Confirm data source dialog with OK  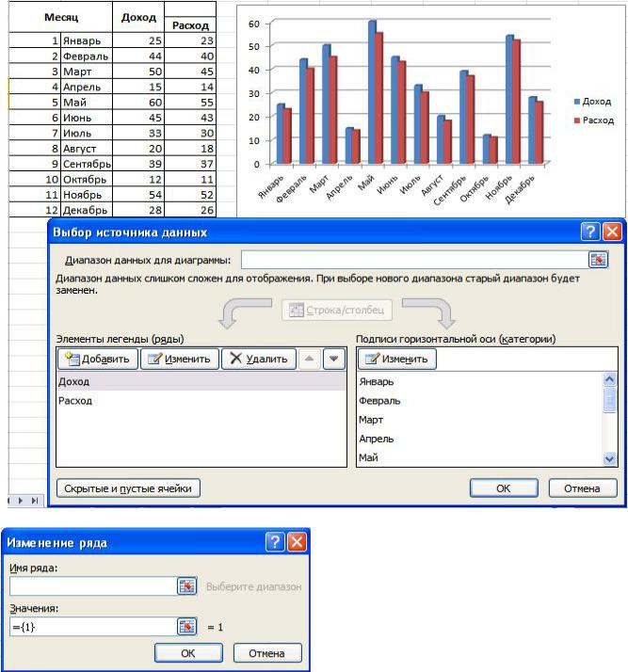504,488
